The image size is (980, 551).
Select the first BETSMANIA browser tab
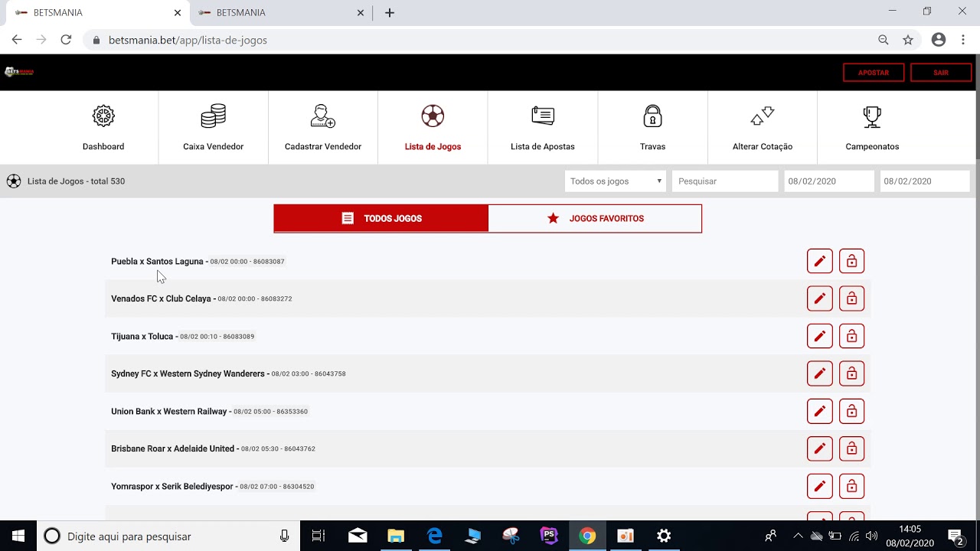tap(98, 13)
